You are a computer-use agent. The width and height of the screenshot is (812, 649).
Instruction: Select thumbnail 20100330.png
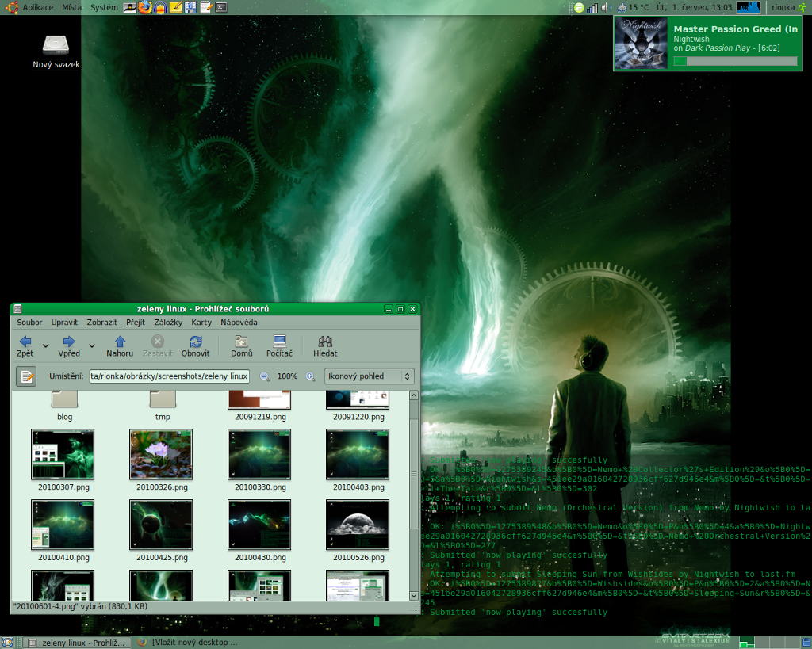pos(260,460)
